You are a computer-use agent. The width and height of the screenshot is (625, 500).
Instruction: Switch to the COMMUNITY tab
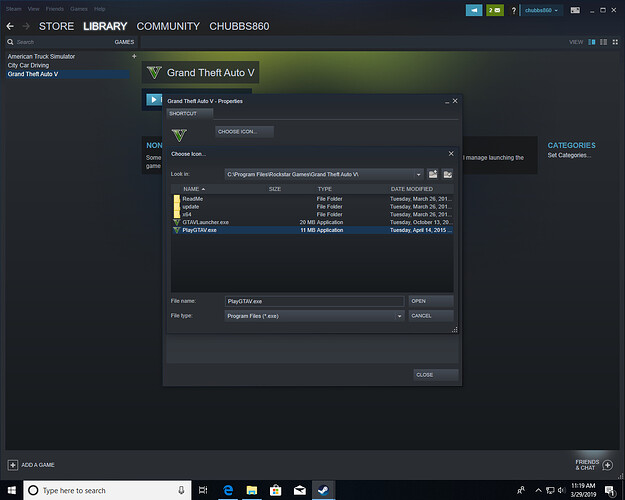(168, 26)
